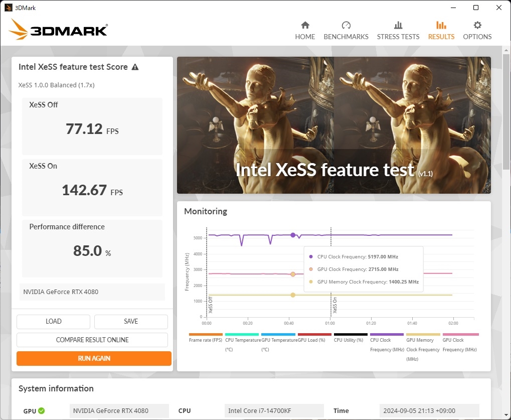Toggle CPU Clock Frequency legend swatch
Viewport: 511px width, 420px height.
[x=387, y=335]
